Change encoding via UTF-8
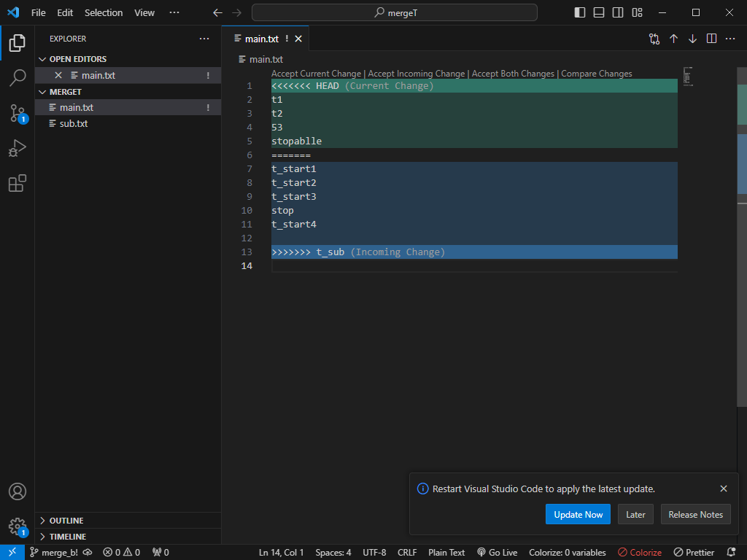This screenshot has width=747, height=560. 374,553
